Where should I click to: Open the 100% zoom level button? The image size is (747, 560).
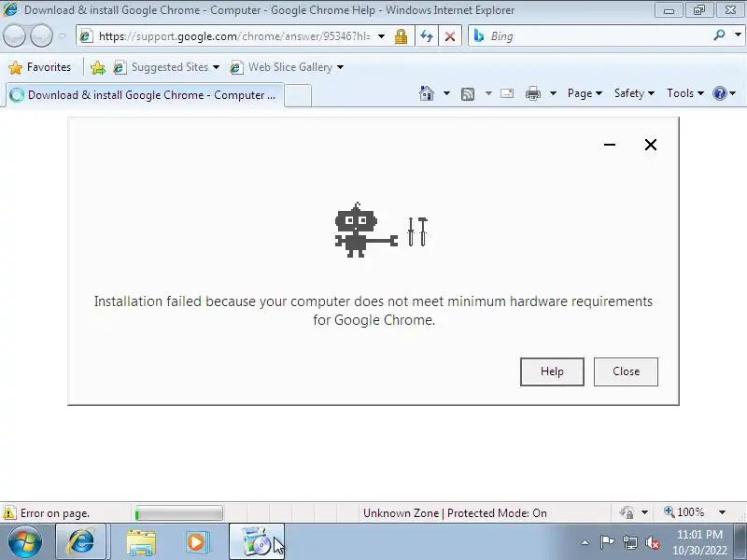(x=684, y=512)
